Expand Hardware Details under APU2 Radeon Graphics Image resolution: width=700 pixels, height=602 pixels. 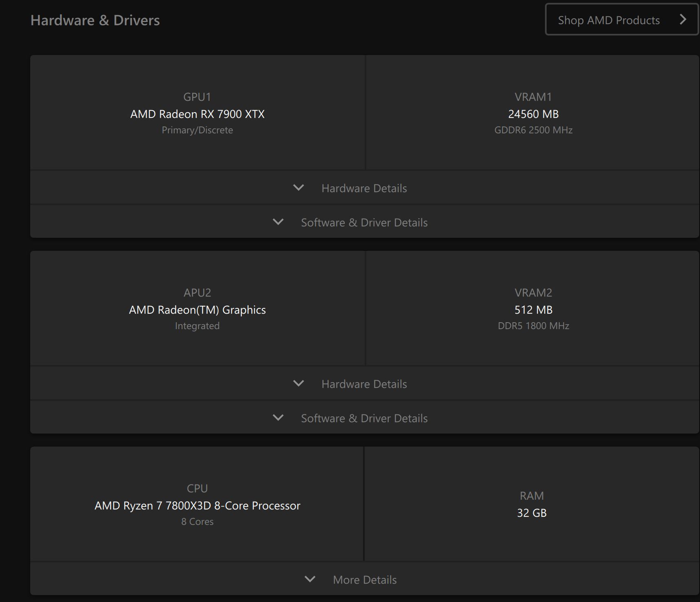pyautogui.click(x=365, y=384)
